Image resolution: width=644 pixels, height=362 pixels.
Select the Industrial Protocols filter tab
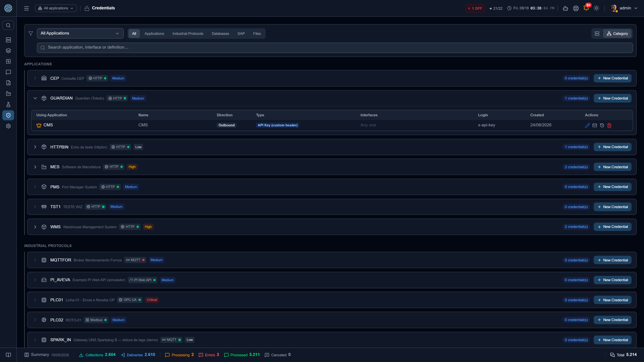click(x=188, y=34)
